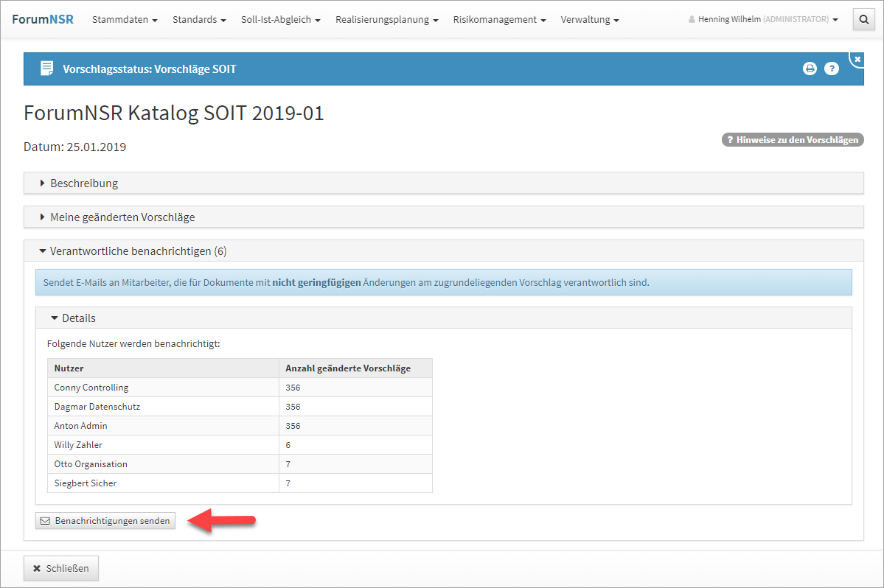Image resolution: width=884 pixels, height=588 pixels.
Task: Collapse Verantwortliche benachrichtigen section
Action: click(x=137, y=251)
